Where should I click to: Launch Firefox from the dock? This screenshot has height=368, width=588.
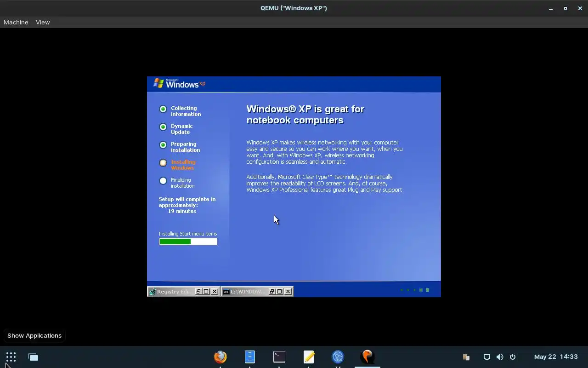point(220,357)
